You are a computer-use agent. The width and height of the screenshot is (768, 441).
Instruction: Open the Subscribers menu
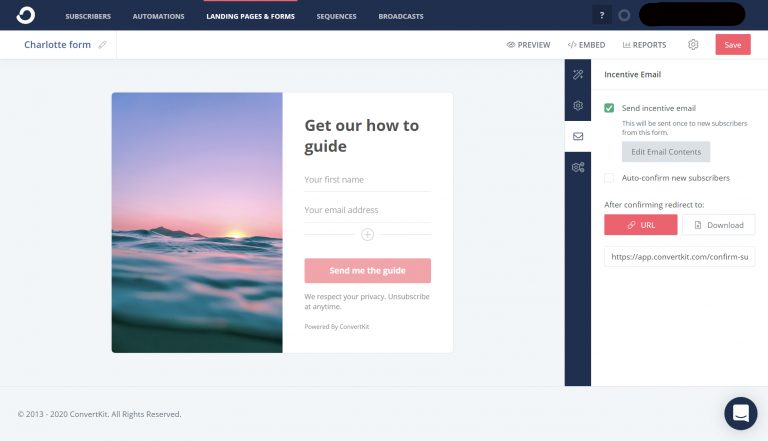tap(88, 16)
